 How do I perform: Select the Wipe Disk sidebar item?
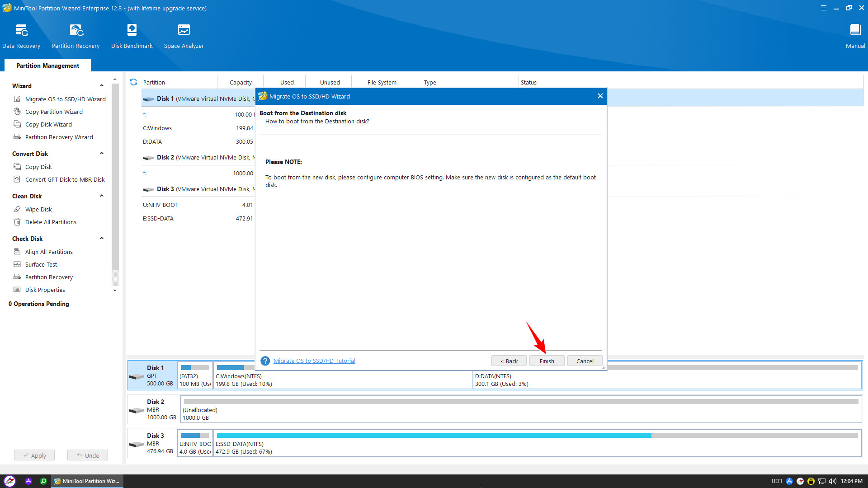tap(38, 209)
